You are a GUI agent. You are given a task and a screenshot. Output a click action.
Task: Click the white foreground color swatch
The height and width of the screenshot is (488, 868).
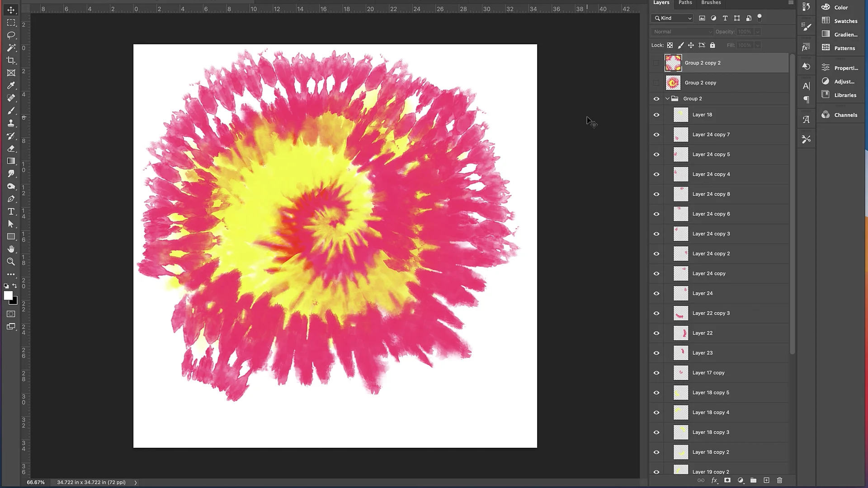(8, 295)
